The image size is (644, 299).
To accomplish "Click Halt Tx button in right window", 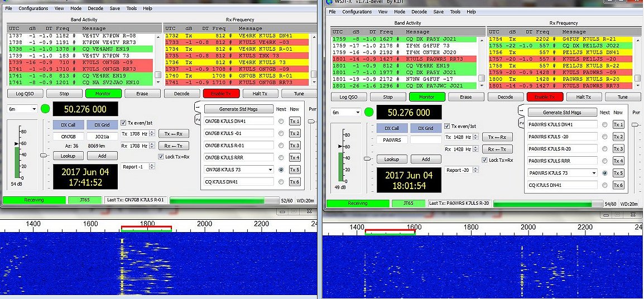I will coord(584,97).
